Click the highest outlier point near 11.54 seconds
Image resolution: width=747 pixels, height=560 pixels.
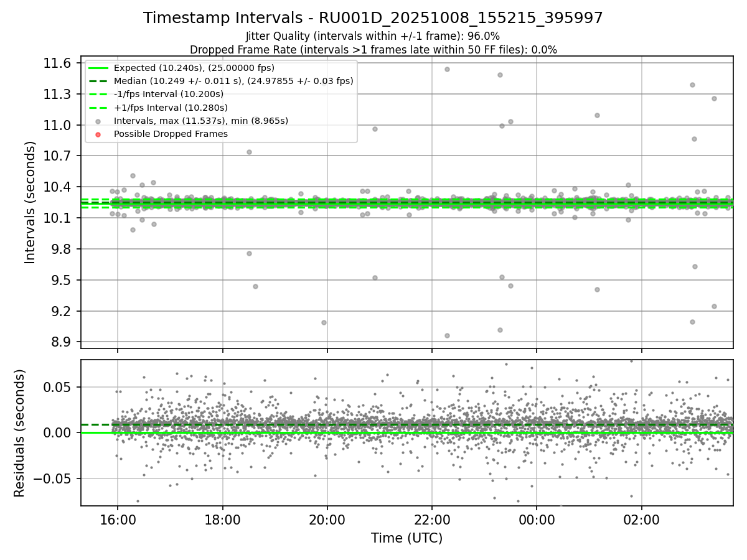coord(447,69)
